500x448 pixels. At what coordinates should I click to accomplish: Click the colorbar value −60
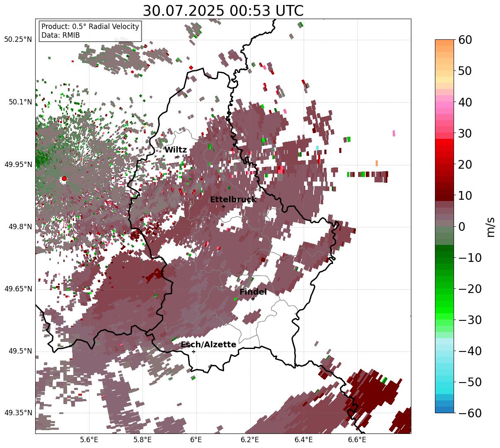coord(470,413)
